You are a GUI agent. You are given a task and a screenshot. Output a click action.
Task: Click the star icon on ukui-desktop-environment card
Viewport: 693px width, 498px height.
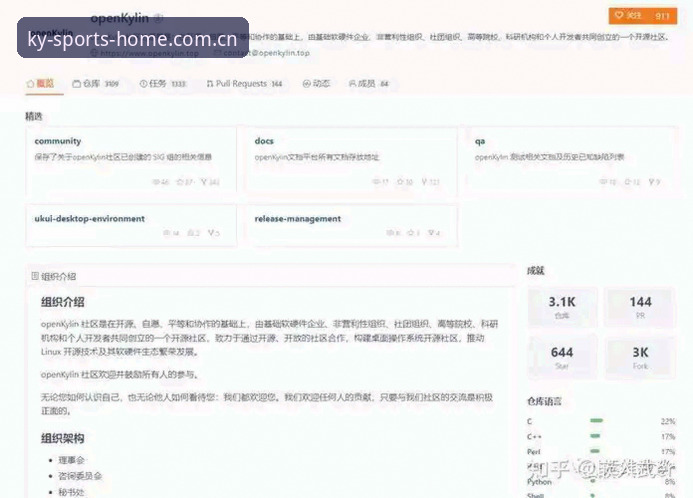[x=190, y=233]
